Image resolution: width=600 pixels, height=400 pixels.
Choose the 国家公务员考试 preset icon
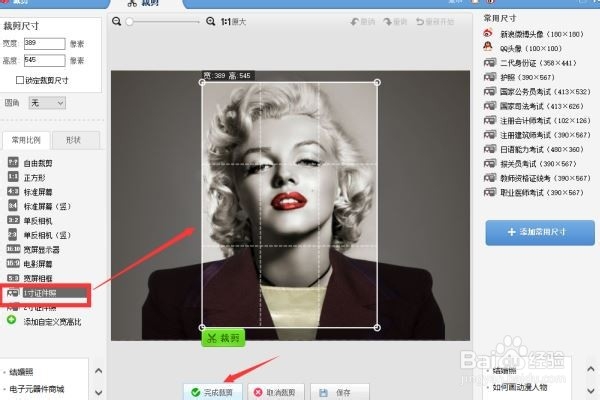[x=490, y=91]
